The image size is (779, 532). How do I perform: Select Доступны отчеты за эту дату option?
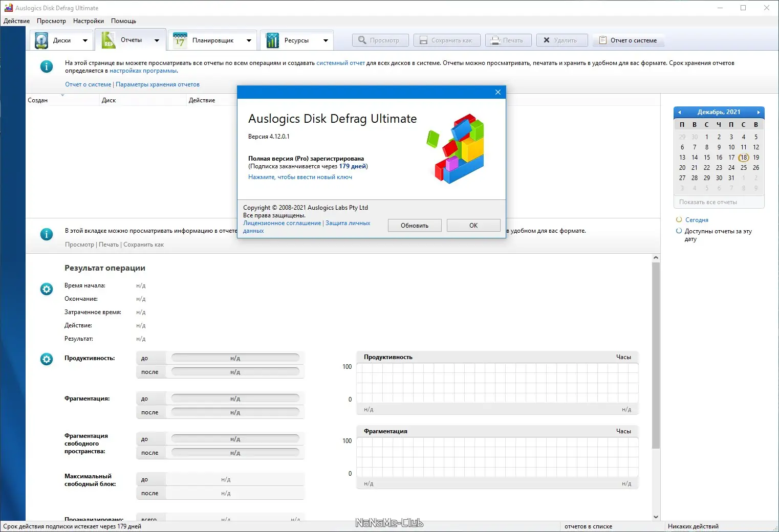(679, 231)
